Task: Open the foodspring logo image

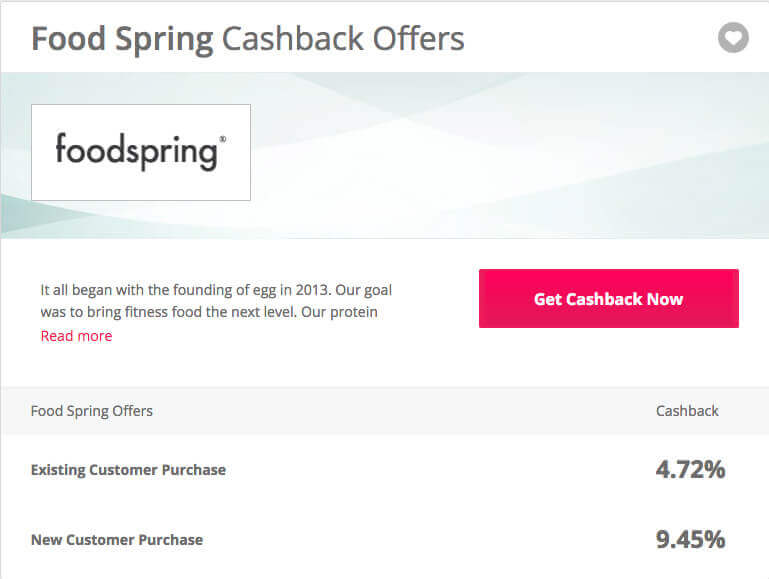Action: point(141,152)
